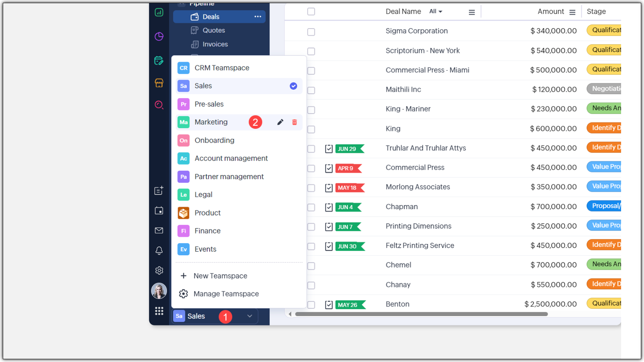Click the red trash icon beside Marketing
The image size is (644, 362).
(294, 122)
